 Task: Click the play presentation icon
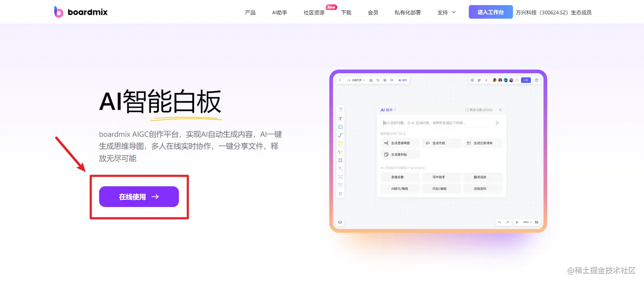pos(472,80)
